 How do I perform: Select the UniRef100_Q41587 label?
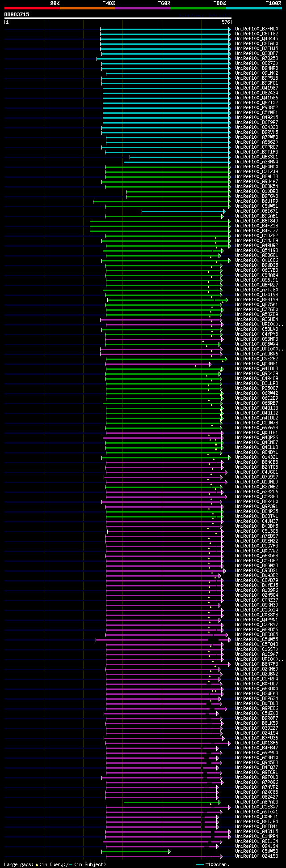[257, 88]
